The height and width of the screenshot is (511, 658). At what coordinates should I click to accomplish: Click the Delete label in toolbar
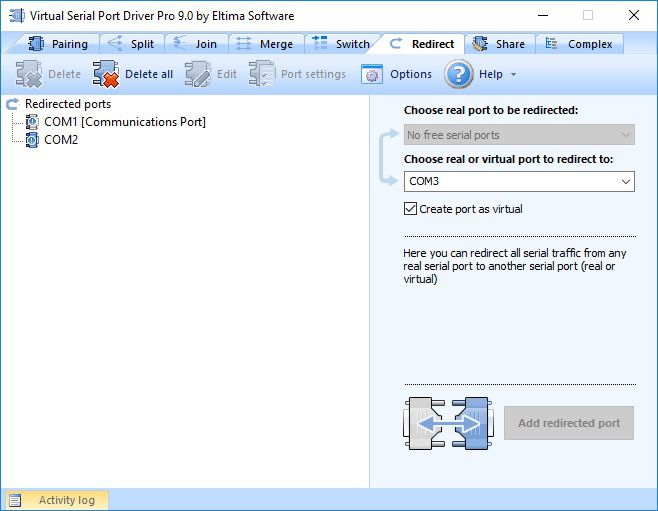tap(64, 74)
